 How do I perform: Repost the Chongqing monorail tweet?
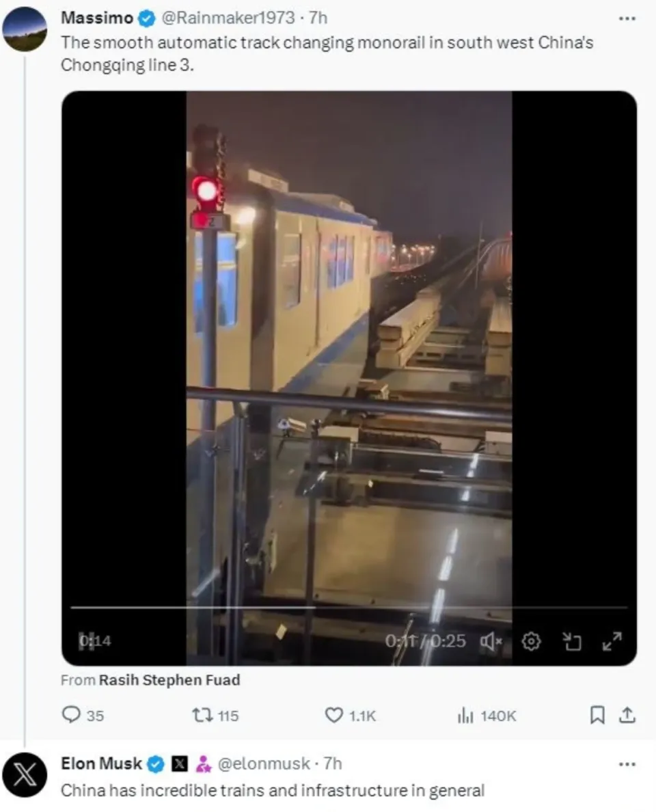(201, 716)
